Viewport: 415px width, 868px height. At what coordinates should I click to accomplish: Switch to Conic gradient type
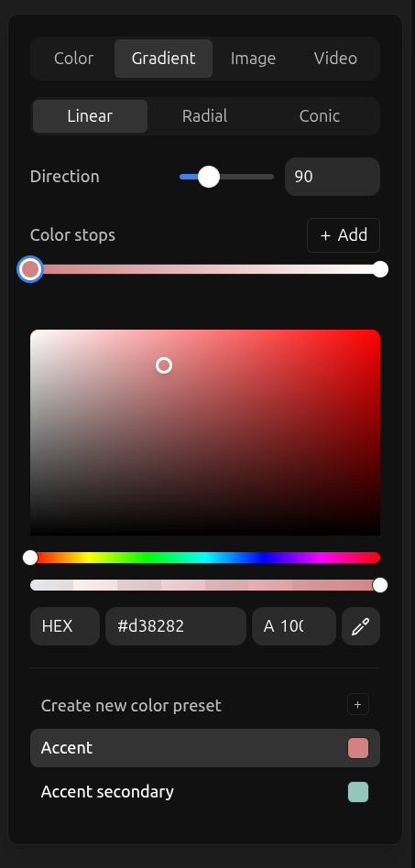tap(320, 116)
